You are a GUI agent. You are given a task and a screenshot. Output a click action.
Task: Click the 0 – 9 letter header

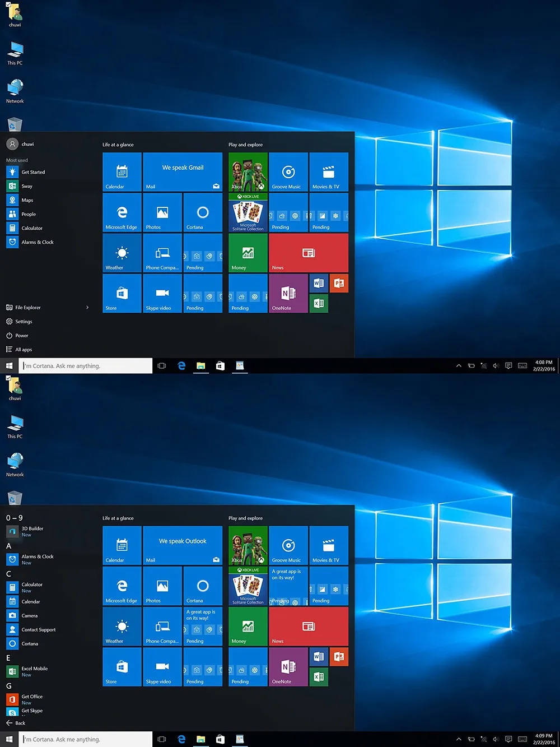point(15,518)
